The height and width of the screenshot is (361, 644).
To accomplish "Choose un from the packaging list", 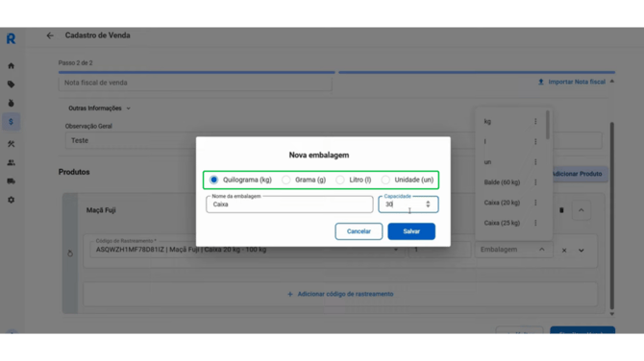I will click(487, 162).
